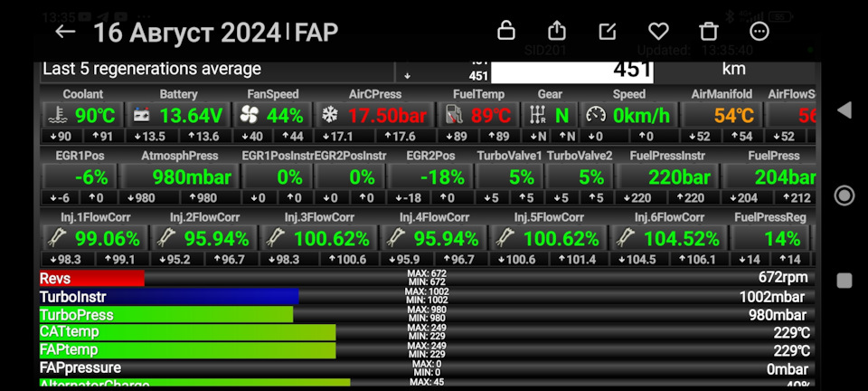
Task: Tap the back arrow
Action: tap(65, 32)
